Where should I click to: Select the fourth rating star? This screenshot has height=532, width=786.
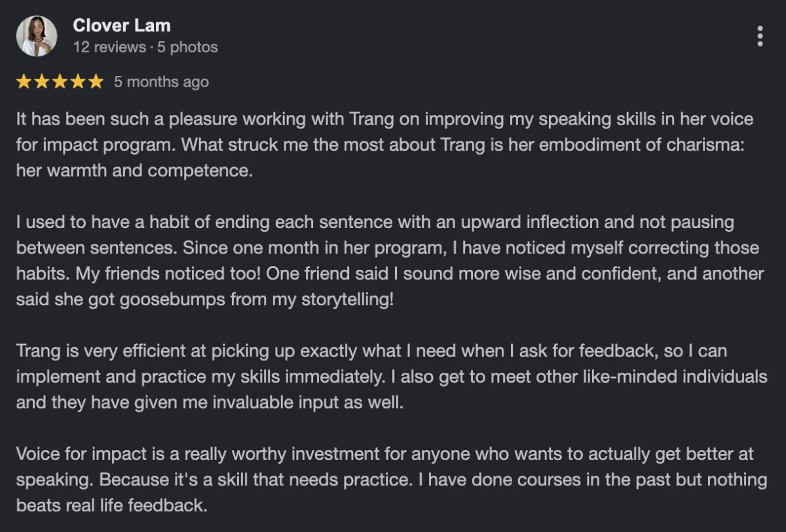78,82
